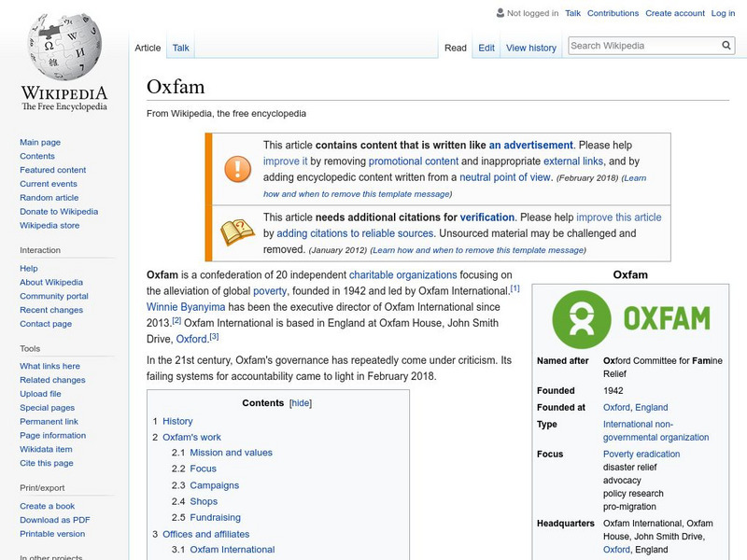This screenshot has width=747, height=560.
Task: Open Poverty eradication infobox link
Action: (641, 454)
